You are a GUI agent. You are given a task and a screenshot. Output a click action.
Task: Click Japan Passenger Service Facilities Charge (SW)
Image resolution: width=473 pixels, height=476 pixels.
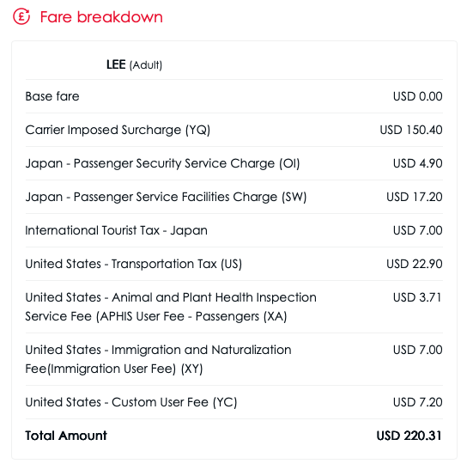pyautogui.click(x=166, y=197)
